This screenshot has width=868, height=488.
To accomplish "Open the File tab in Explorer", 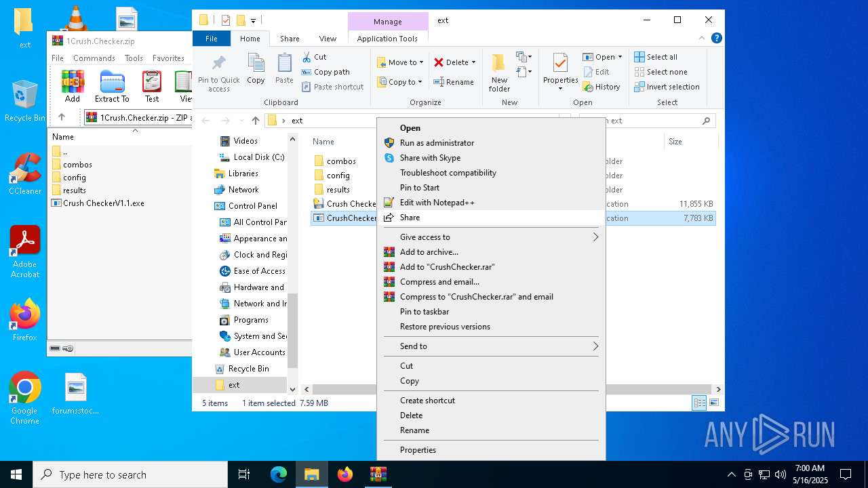I will click(212, 39).
